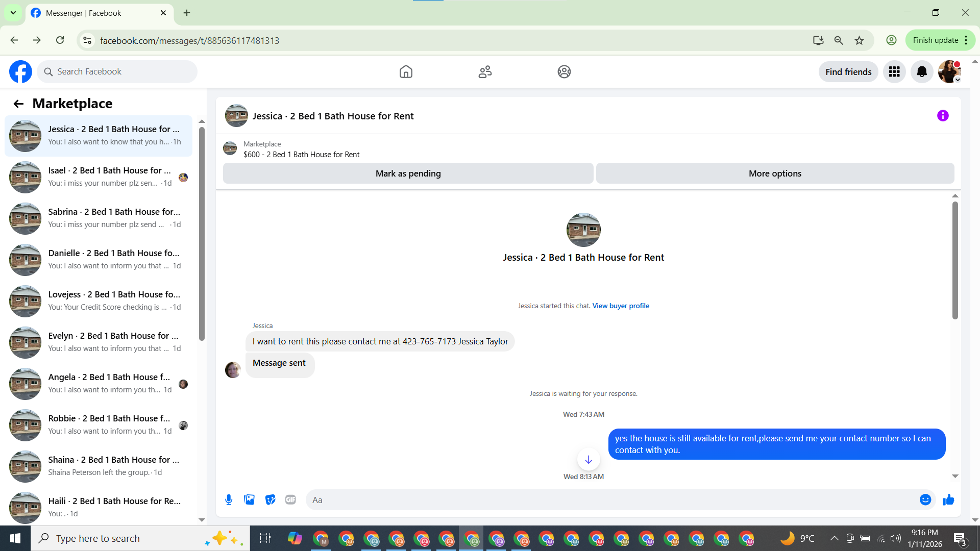
Task: Open the account profile picture menu
Action: (x=949, y=72)
